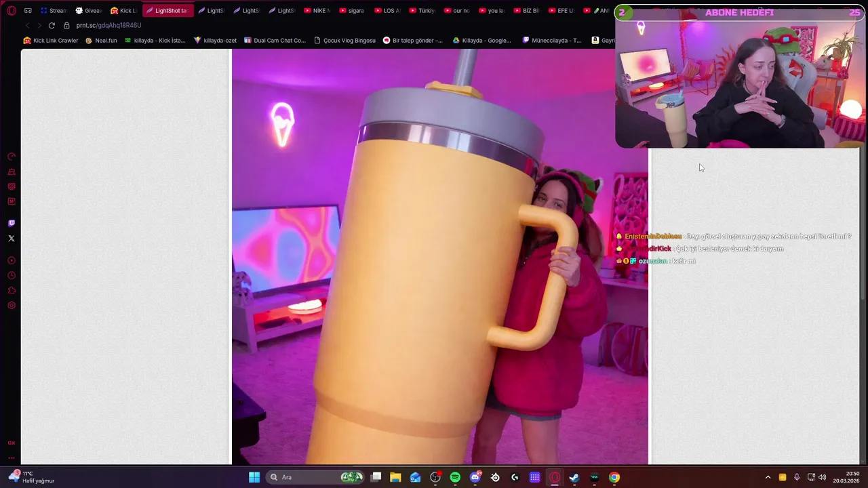Open File Explorer from the taskbar
This screenshot has width=868, height=488.
coord(395,477)
